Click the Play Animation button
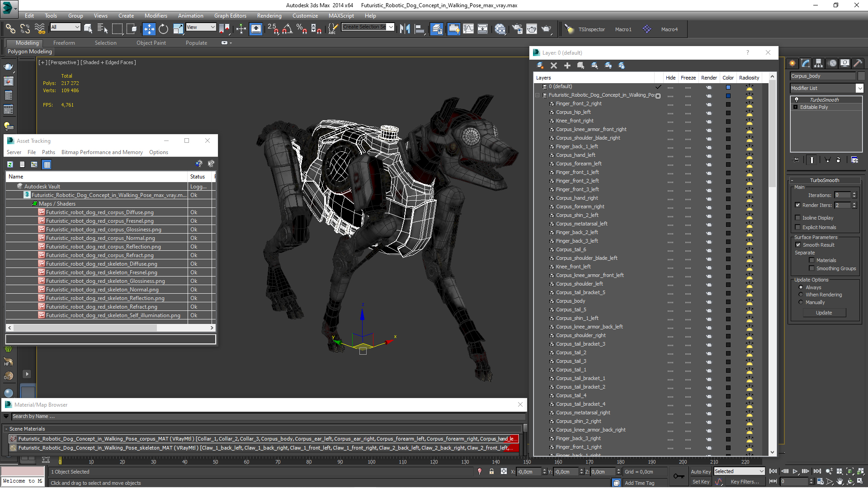This screenshot has width=868, height=488. pyautogui.click(x=795, y=471)
